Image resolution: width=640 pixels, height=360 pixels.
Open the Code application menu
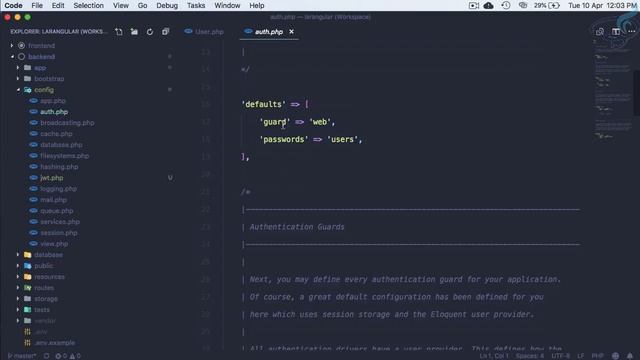tap(13, 5)
